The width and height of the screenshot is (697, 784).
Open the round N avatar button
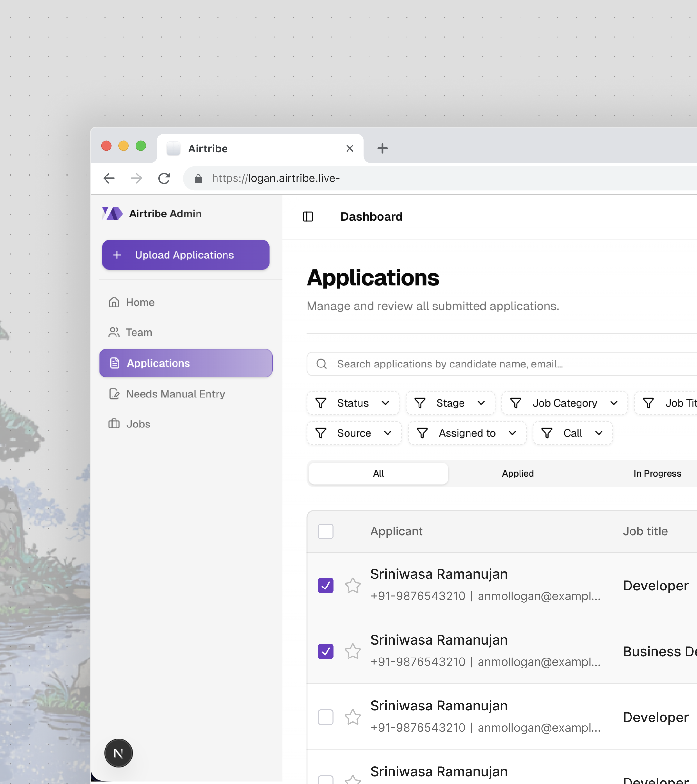[118, 753]
